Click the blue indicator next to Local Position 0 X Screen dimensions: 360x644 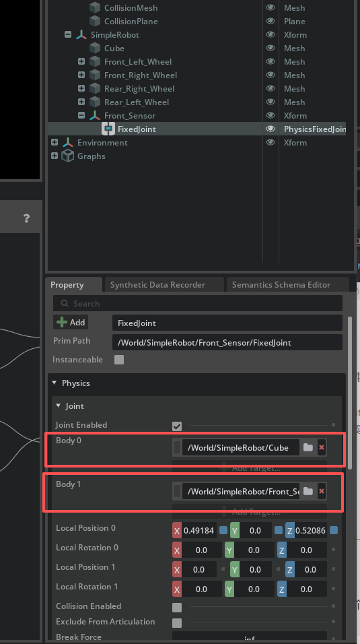point(223,530)
